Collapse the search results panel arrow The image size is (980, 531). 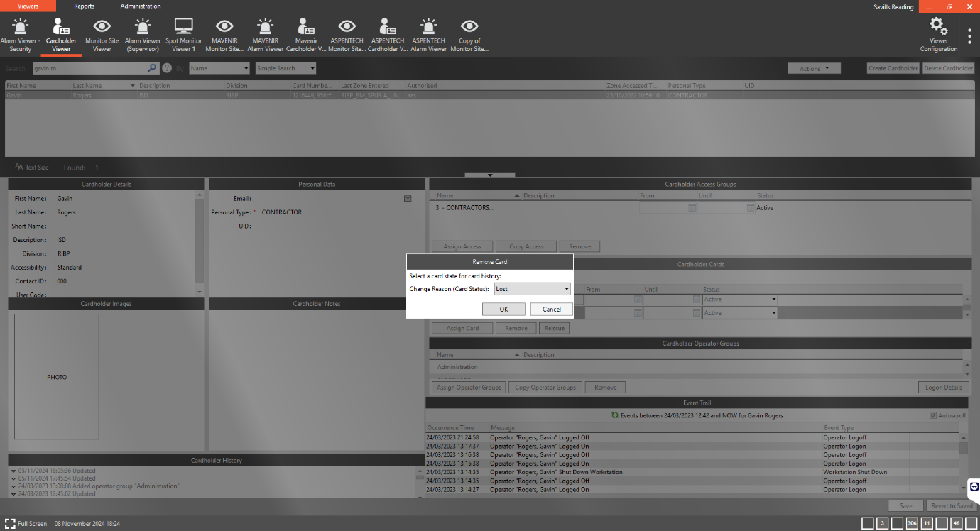(490, 175)
